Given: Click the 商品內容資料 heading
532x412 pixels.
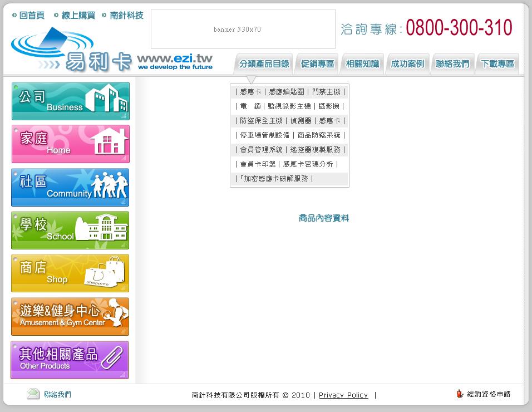Looking at the screenshot, I should [324, 218].
